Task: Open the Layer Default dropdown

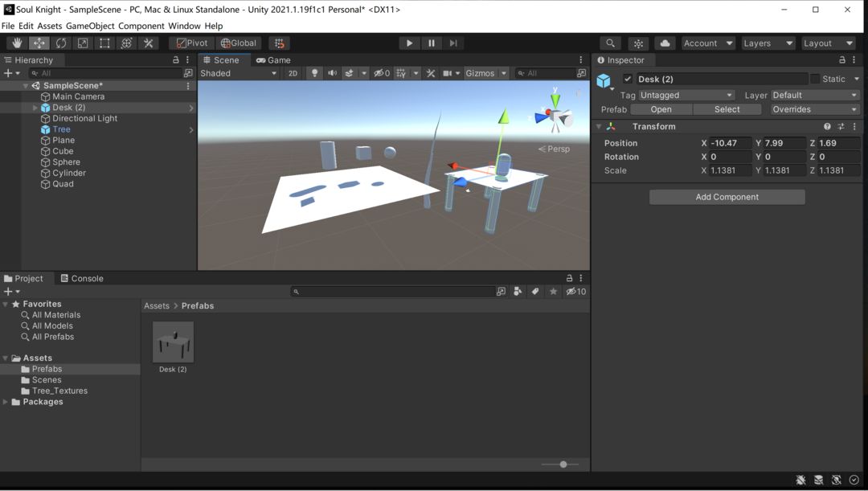Action: coord(815,95)
